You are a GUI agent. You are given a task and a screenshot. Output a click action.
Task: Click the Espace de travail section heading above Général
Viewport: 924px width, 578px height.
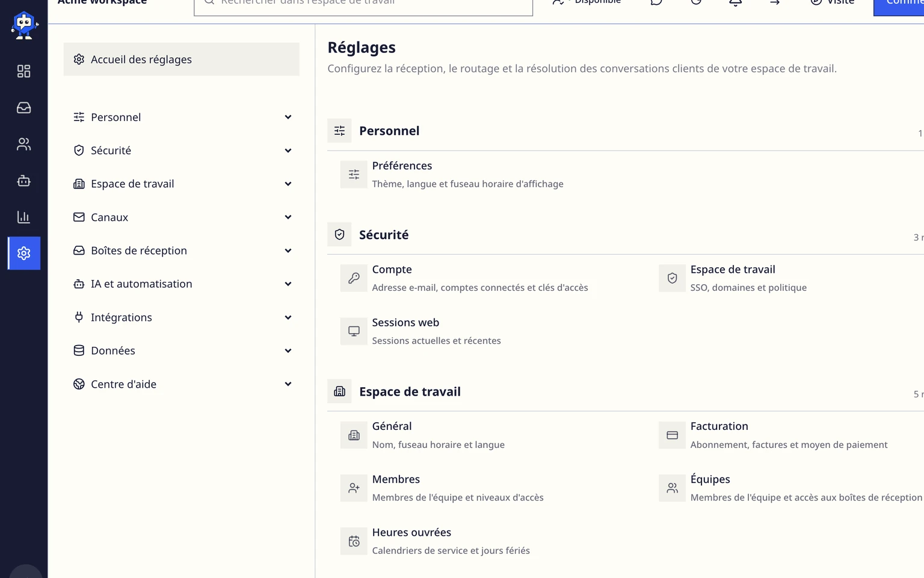(410, 392)
